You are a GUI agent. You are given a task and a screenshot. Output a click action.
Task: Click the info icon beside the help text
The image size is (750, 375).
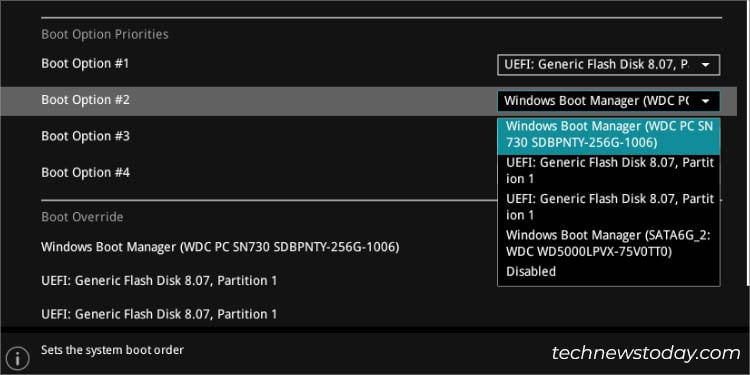pyautogui.click(x=17, y=357)
